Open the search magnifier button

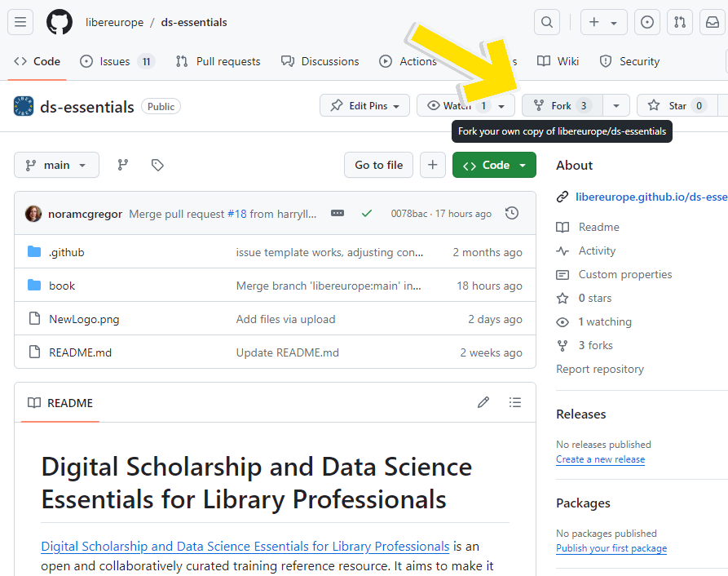547,22
